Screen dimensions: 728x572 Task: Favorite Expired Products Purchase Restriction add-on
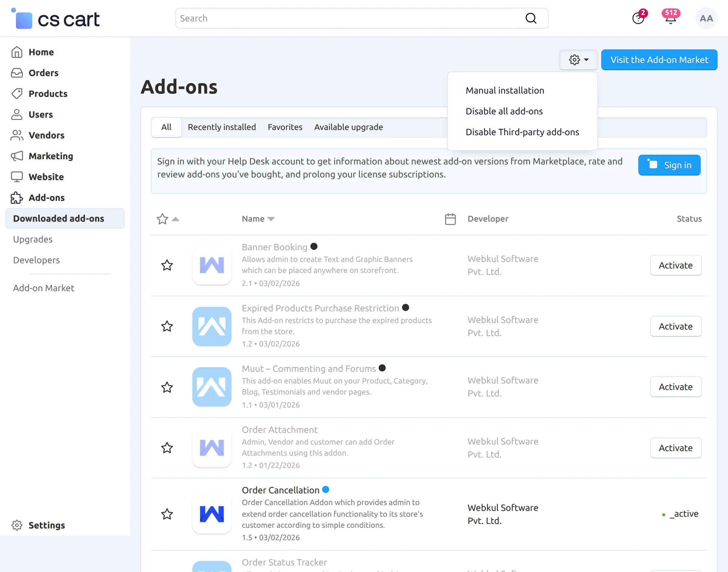(167, 326)
